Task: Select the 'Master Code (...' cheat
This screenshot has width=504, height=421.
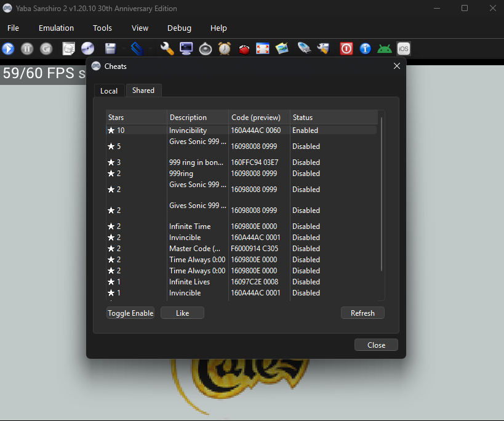Action: [195, 249]
